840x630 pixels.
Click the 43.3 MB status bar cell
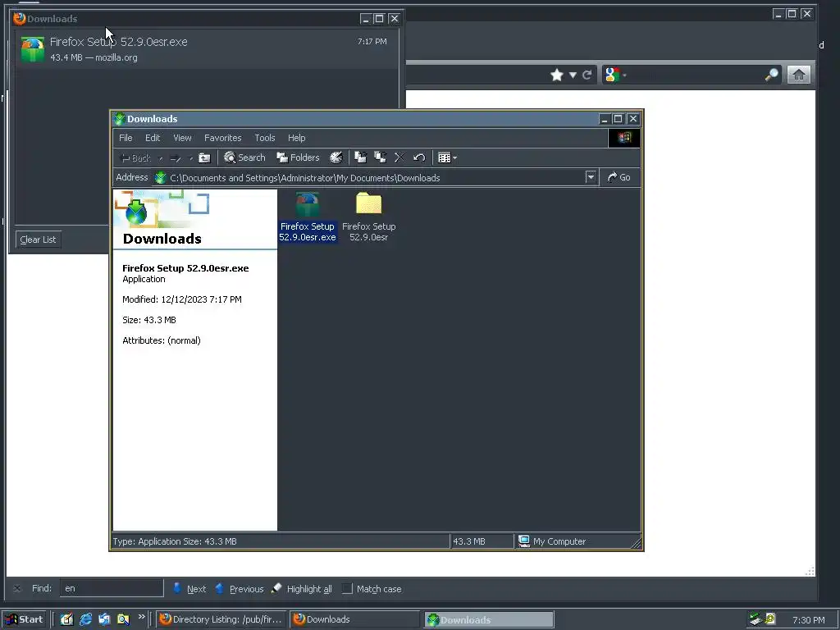pyautogui.click(x=481, y=541)
